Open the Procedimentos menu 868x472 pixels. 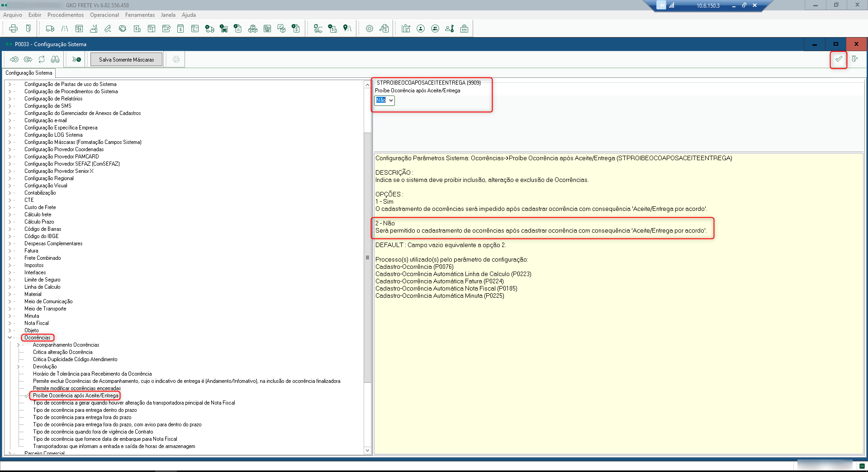66,15
